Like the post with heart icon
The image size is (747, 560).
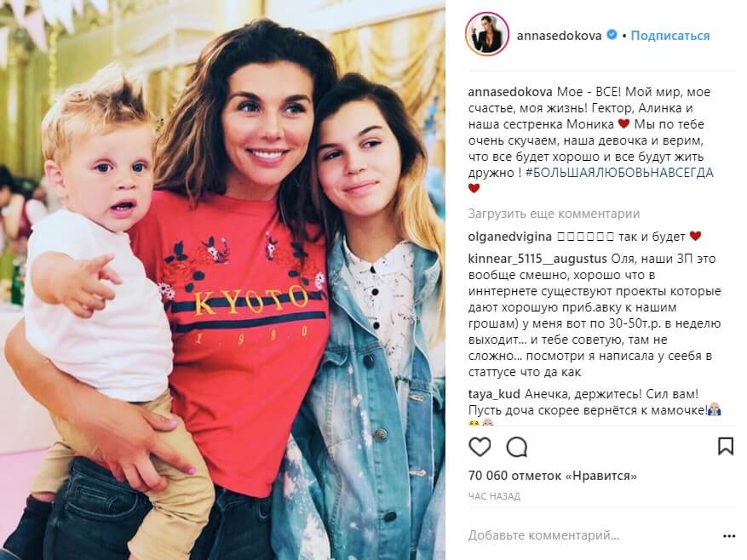click(480, 447)
